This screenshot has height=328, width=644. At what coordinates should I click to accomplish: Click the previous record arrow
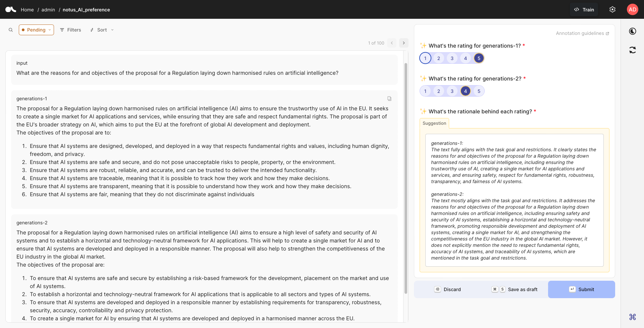pos(392,43)
